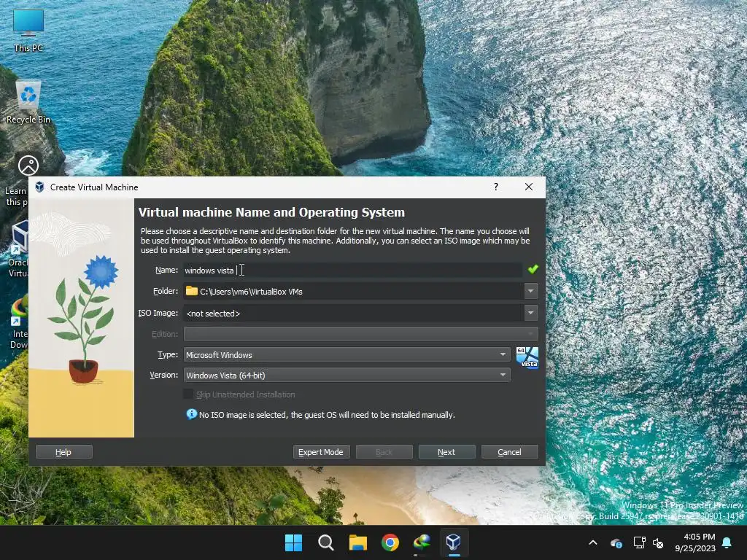The image size is (747, 560).
Task: Switch to Expert Mode
Action: point(321,452)
